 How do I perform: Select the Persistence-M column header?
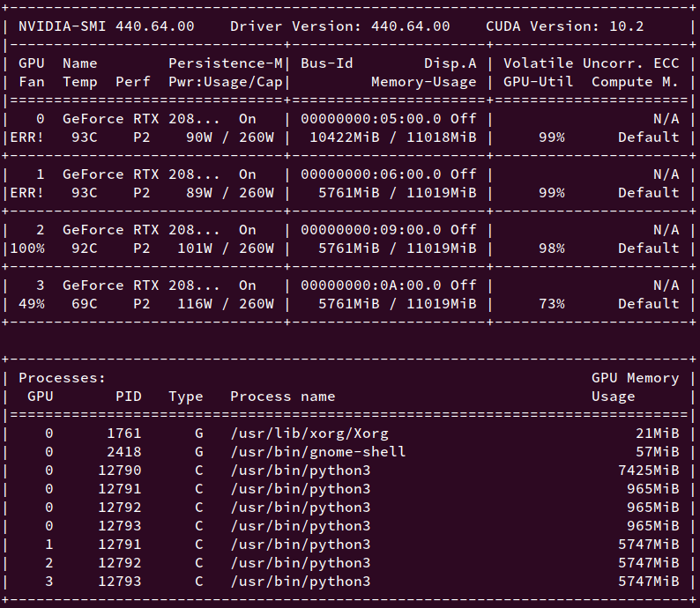226,63
